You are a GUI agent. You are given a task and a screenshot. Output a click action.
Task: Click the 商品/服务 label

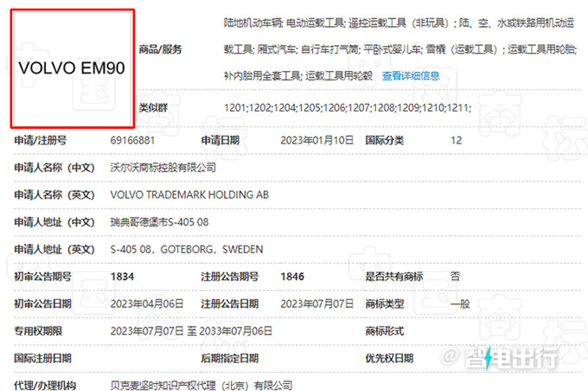pos(160,49)
